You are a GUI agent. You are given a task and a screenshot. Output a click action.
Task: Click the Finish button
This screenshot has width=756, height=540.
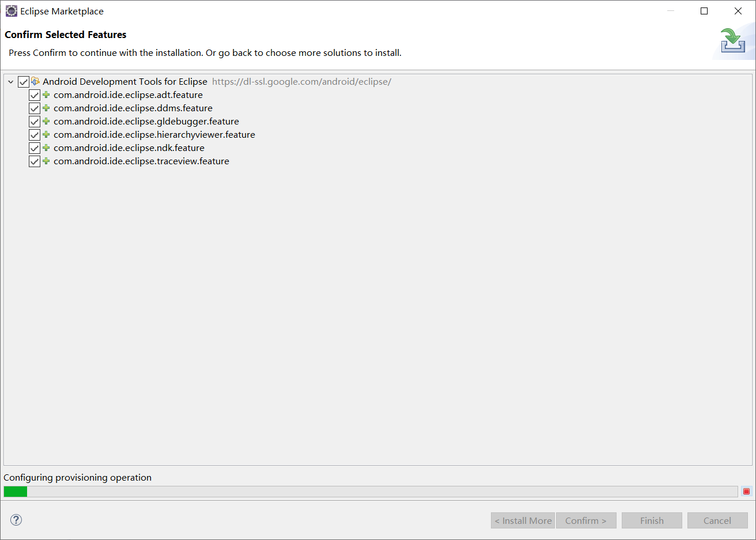click(652, 520)
